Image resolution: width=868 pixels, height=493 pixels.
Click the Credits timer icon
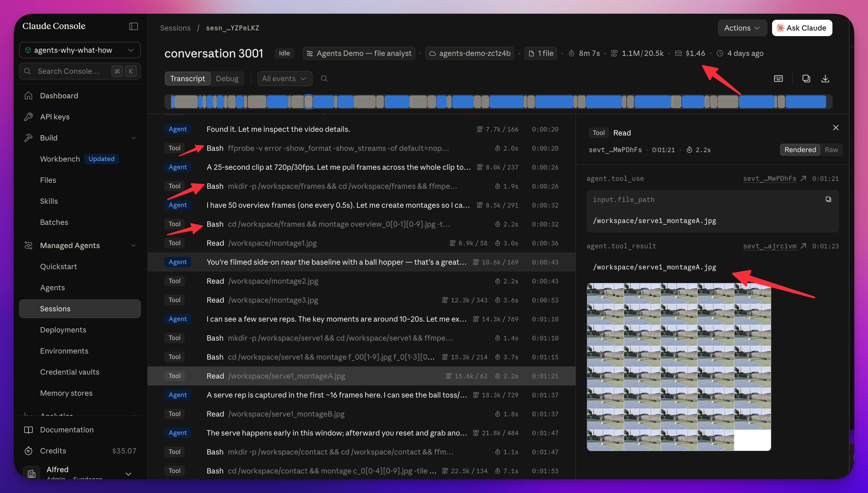point(28,451)
